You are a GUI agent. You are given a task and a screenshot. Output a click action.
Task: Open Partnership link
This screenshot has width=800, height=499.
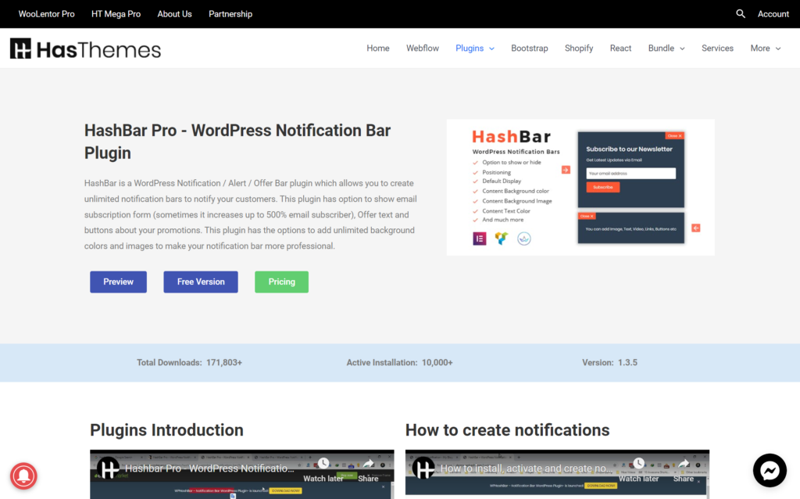(230, 14)
